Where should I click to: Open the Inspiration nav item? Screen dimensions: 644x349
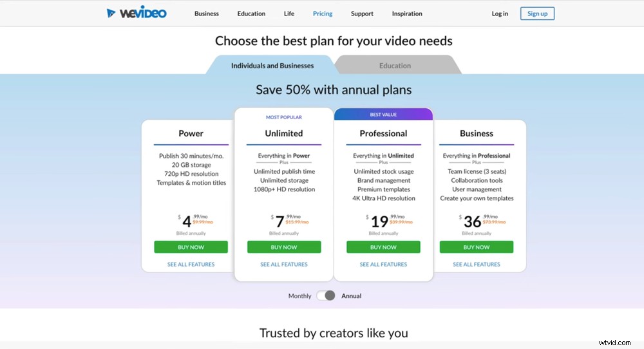[407, 14]
